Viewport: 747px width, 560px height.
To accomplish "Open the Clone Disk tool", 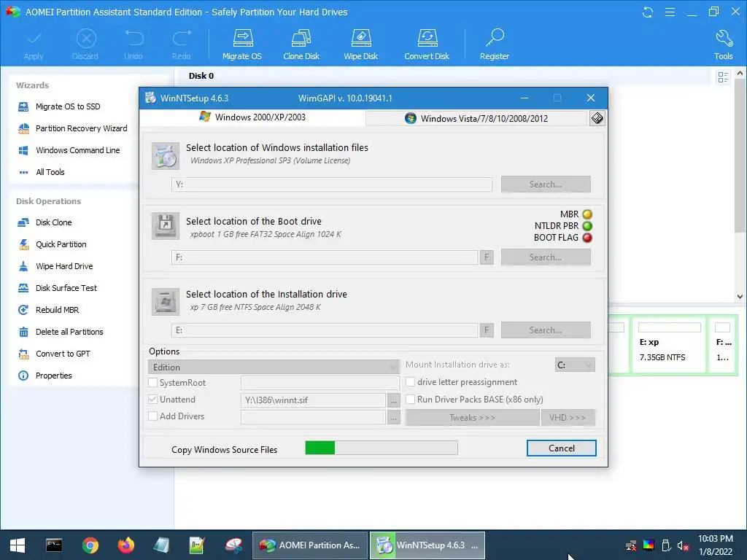I will tap(301, 44).
